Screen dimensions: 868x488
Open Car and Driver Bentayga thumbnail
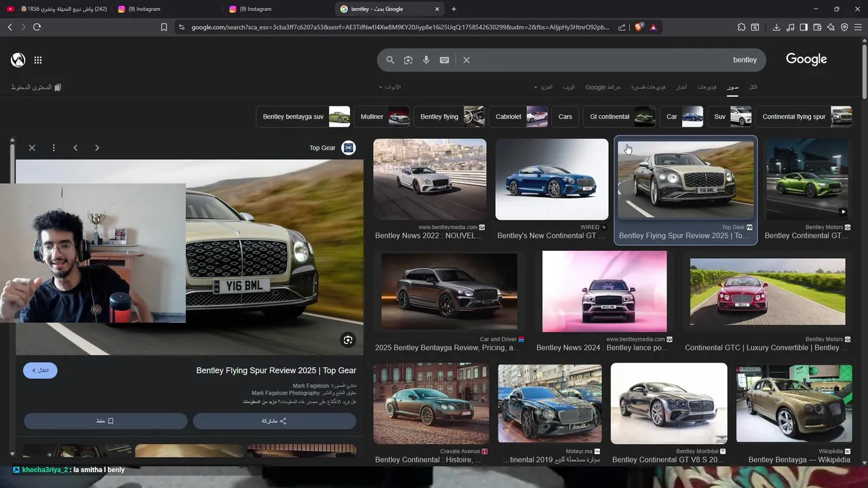[449, 291]
